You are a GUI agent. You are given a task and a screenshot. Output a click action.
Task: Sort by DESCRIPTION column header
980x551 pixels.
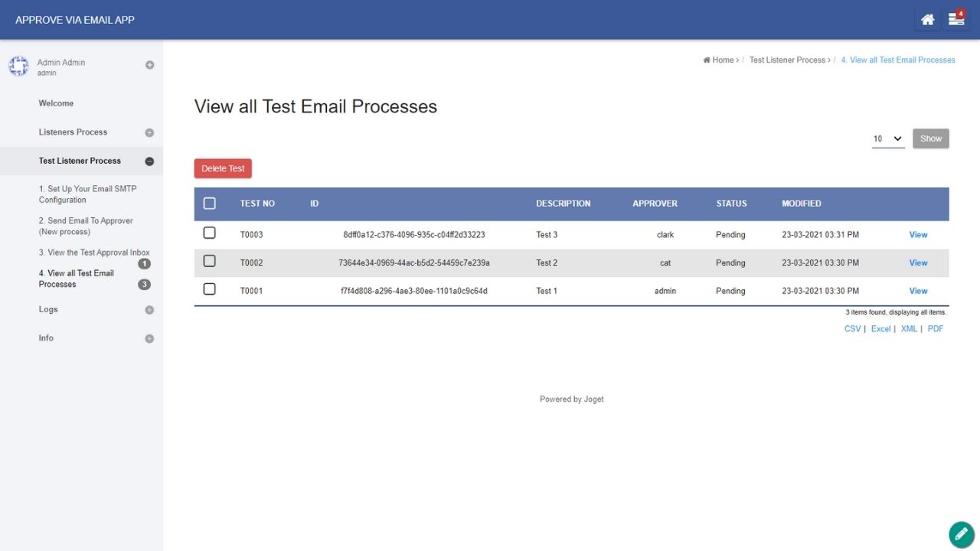click(563, 204)
